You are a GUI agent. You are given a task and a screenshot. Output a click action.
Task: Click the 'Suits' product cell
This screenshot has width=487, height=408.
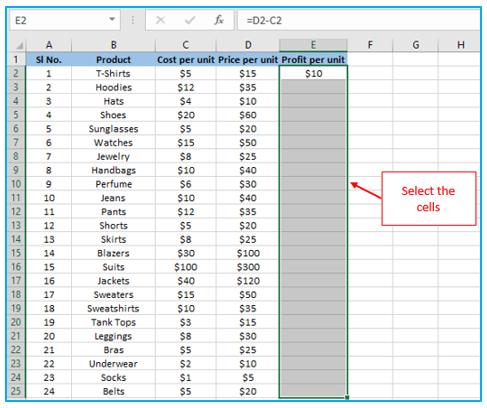[113, 267]
